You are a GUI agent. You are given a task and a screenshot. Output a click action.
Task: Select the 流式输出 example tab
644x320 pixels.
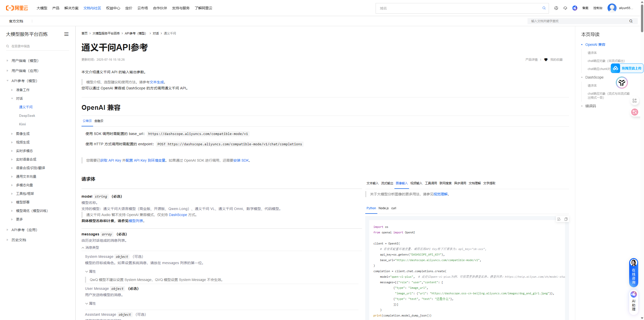[387, 183]
